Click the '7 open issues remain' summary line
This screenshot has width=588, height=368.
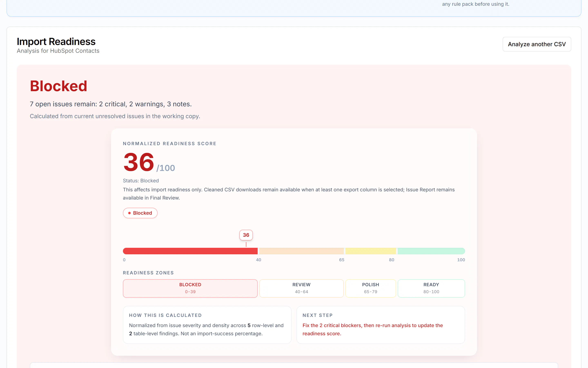pyautogui.click(x=111, y=104)
